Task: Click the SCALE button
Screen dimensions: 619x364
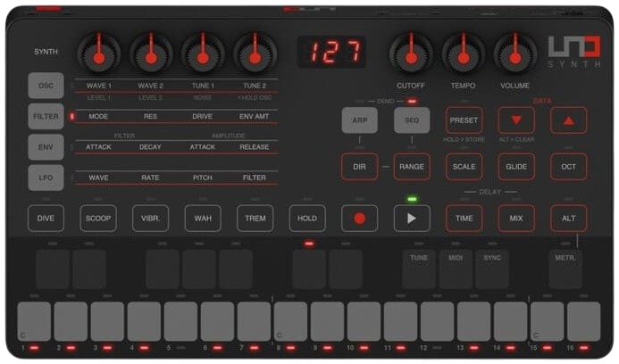Action: (x=464, y=167)
